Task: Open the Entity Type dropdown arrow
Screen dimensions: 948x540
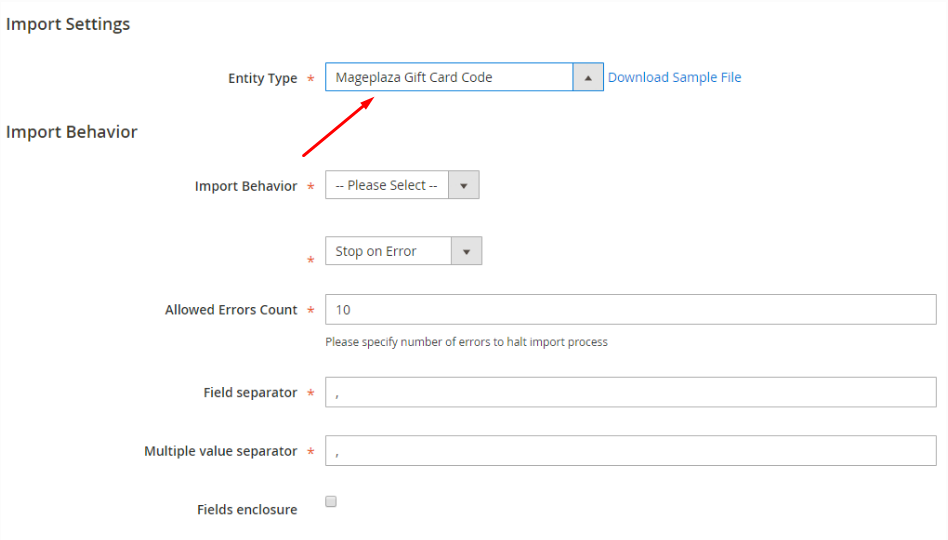Action: click(588, 77)
